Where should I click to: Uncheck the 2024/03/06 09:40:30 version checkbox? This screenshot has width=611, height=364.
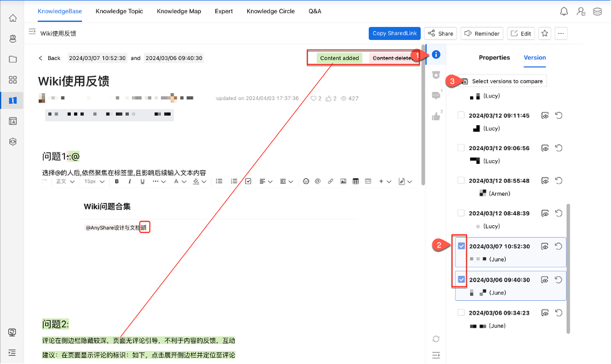tap(461, 280)
